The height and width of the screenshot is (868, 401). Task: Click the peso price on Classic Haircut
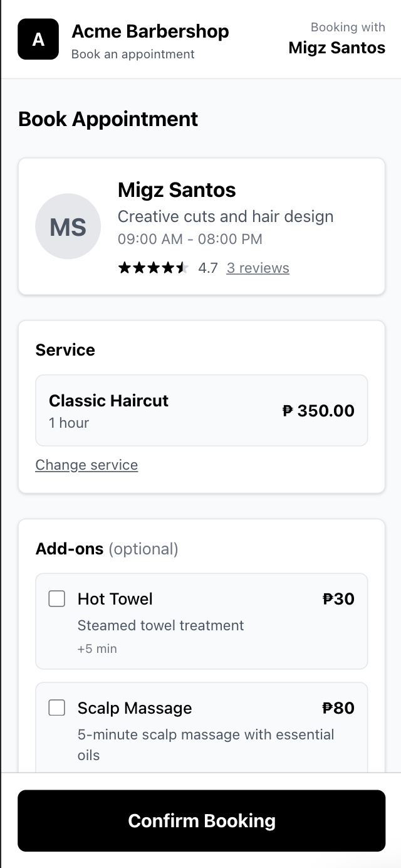coord(317,411)
